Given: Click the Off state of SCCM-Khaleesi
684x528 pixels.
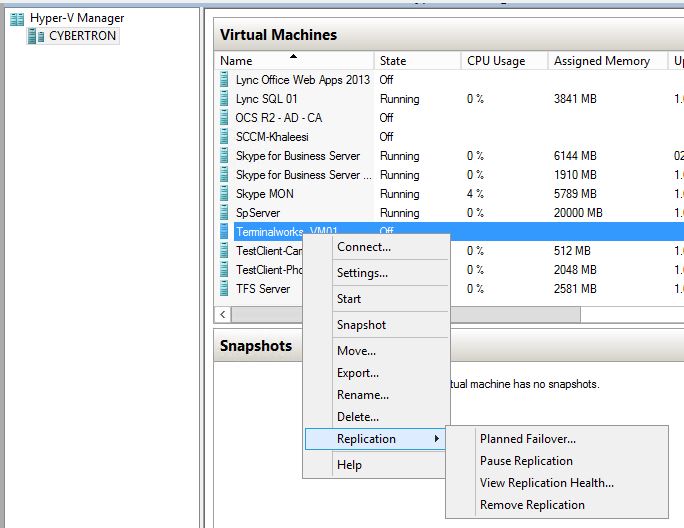Looking at the screenshot, I should coord(386,137).
